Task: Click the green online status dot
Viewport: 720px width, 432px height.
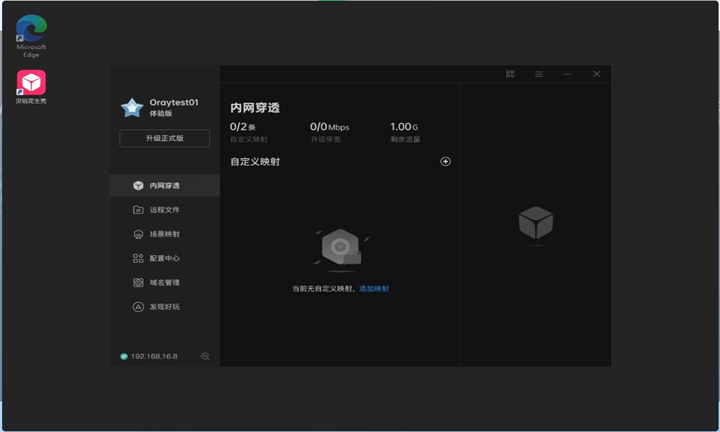Action: [124, 357]
